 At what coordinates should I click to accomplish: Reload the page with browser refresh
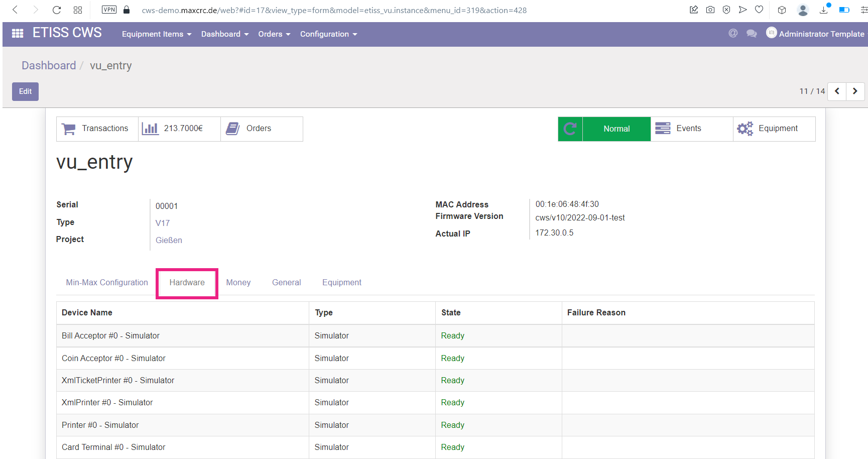coord(57,10)
